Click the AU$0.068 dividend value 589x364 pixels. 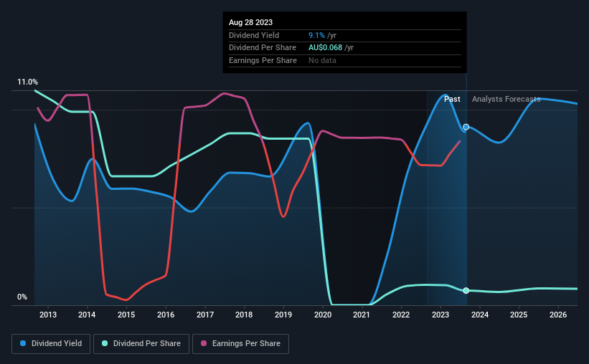(x=325, y=48)
